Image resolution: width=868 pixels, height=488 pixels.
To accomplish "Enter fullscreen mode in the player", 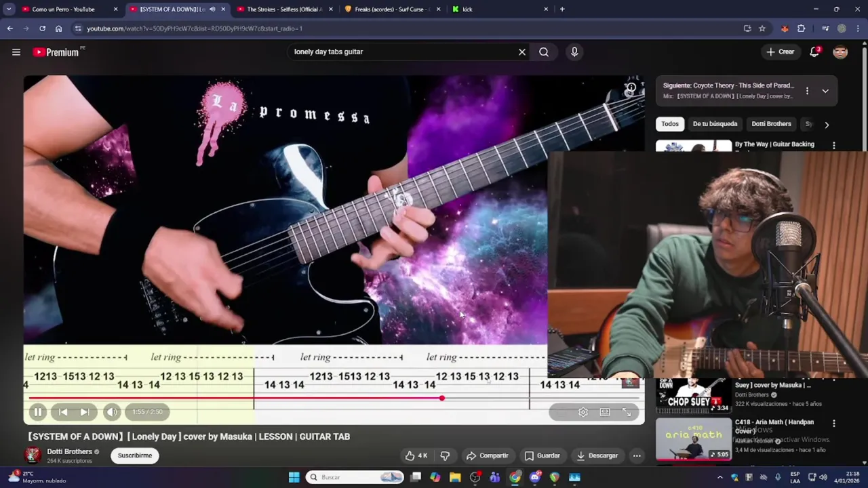I will click(x=627, y=411).
